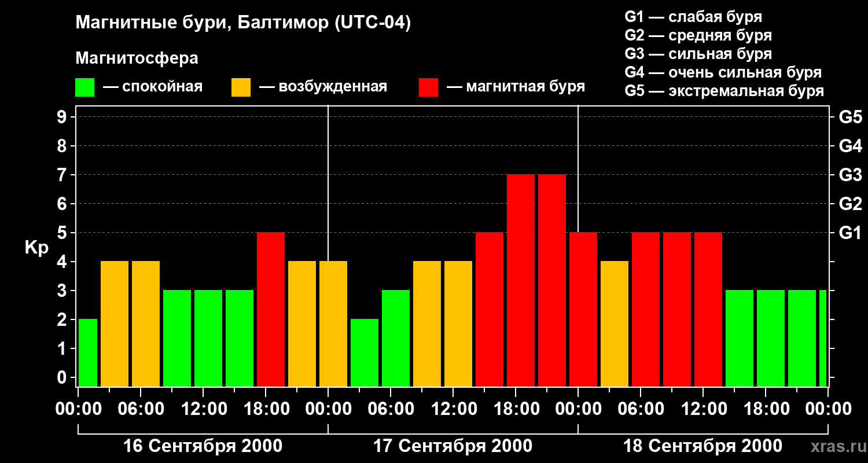Click the yellow bar crossing midnight into 17 Сентября

[x=333, y=324]
